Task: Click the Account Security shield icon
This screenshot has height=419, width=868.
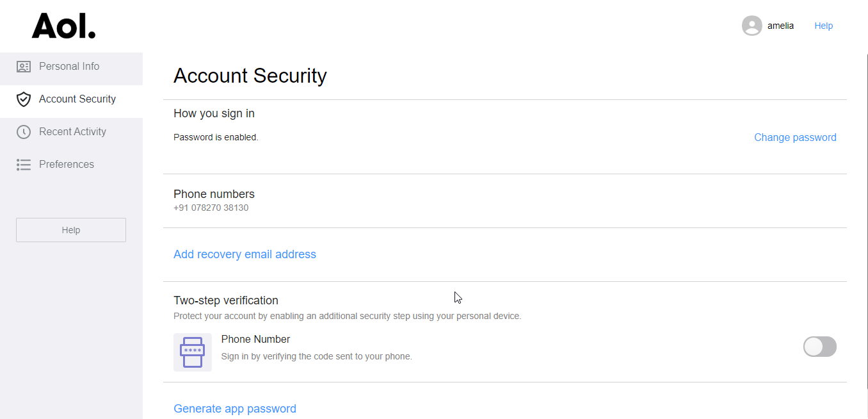Action: point(24,99)
